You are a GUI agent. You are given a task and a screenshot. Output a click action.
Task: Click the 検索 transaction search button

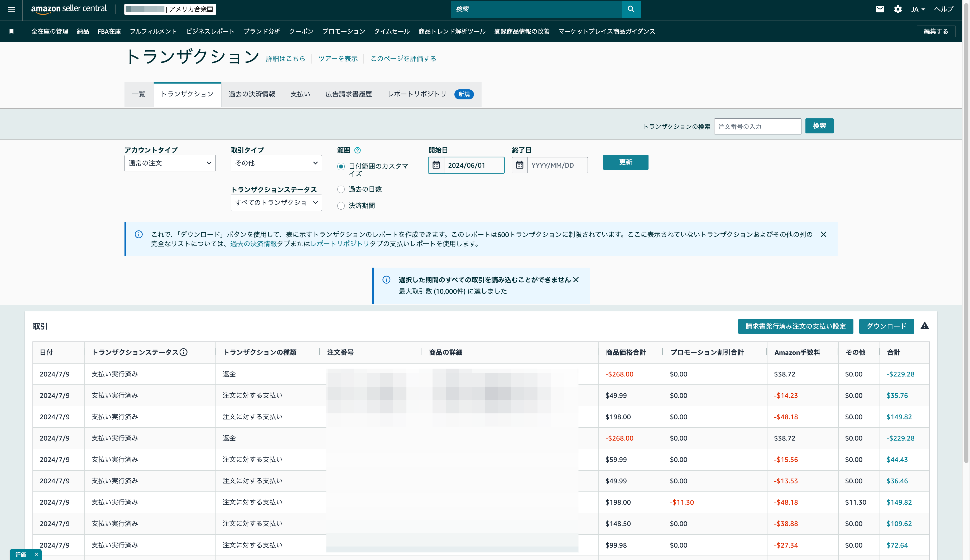[819, 126]
